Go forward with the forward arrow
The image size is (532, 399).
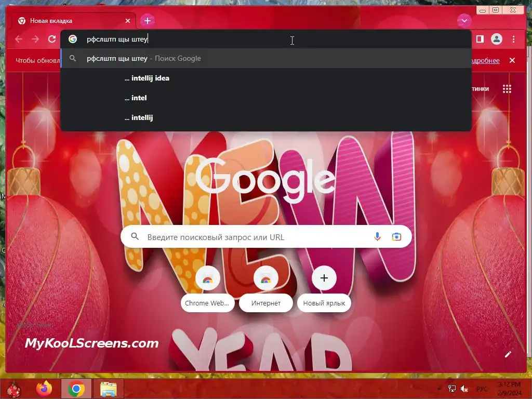tap(35, 39)
